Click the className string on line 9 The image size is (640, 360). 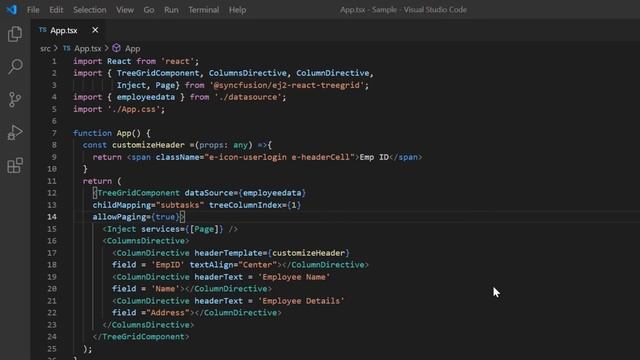[x=280, y=157]
